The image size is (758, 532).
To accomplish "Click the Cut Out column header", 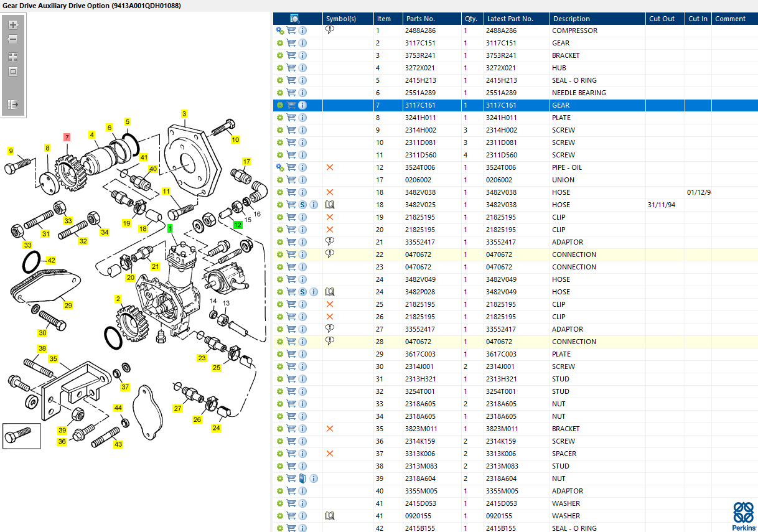I will tap(665, 19).
